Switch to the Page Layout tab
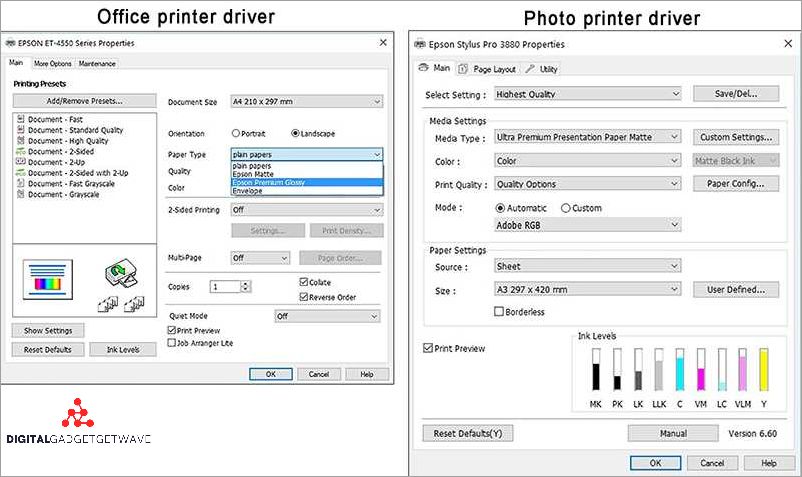This screenshot has width=802, height=477. pos(488,69)
